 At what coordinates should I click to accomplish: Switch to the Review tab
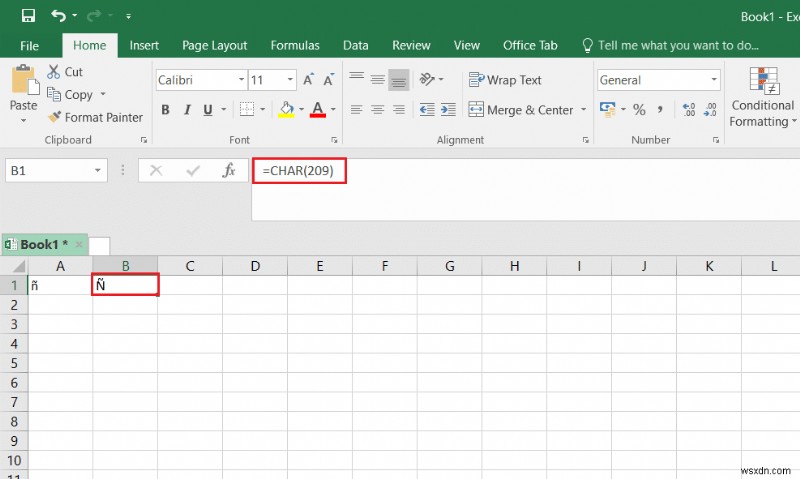coord(411,45)
